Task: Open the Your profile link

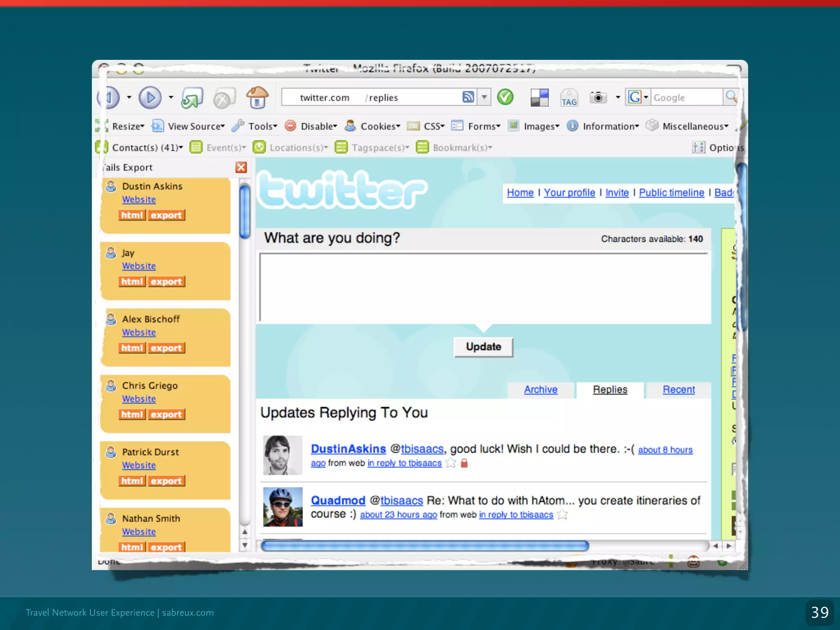Action: coord(569,192)
